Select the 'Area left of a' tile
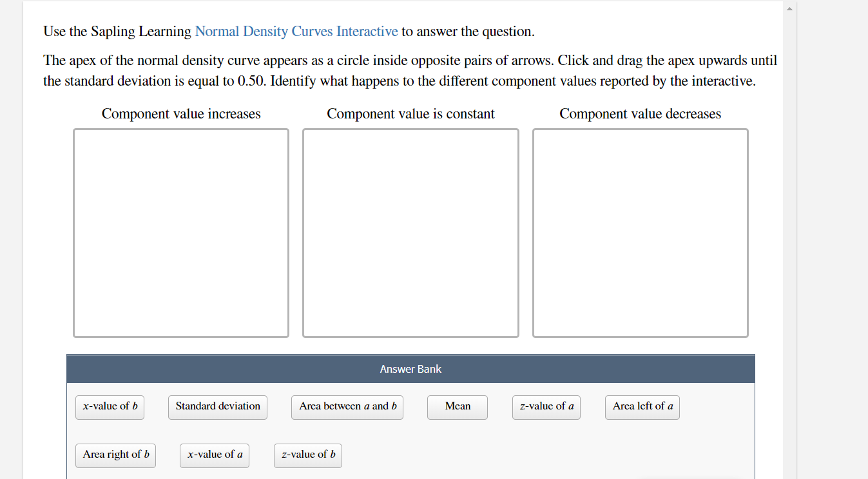The image size is (868, 479). click(x=642, y=407)
